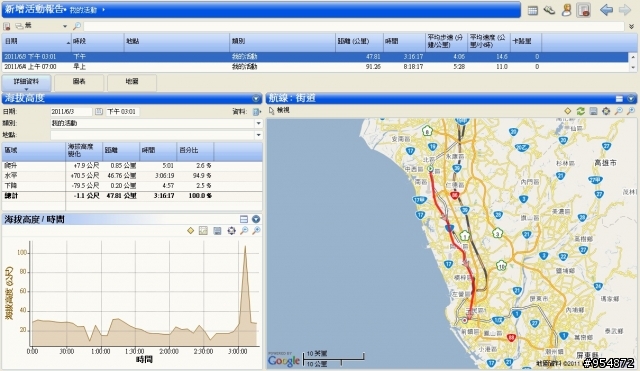Select the 2011/6/3 下午 03:01 activity row
640x371 pixels.
point(315,57)
